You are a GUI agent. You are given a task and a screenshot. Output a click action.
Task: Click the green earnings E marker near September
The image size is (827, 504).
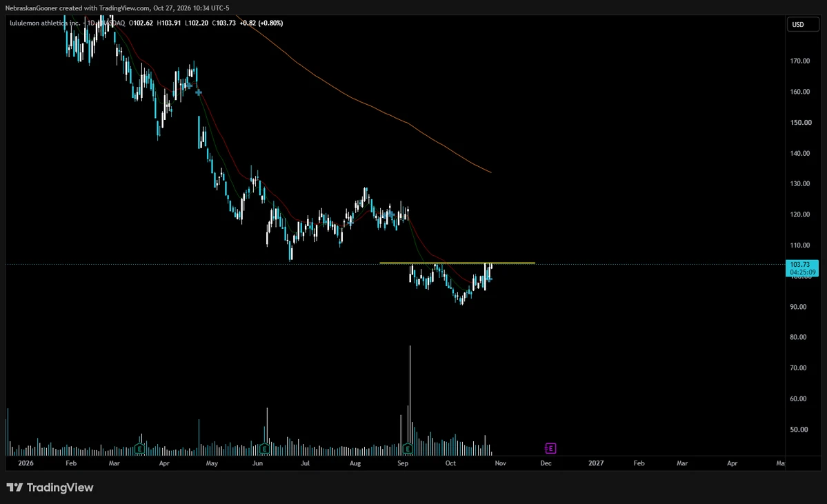[407, 449]
